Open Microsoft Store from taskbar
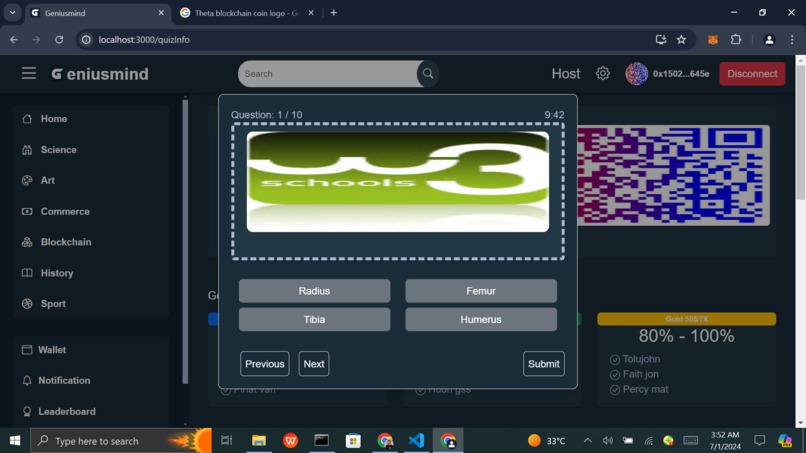The width and height of the screenshot is (806, 453). click(x=353, y=440)
